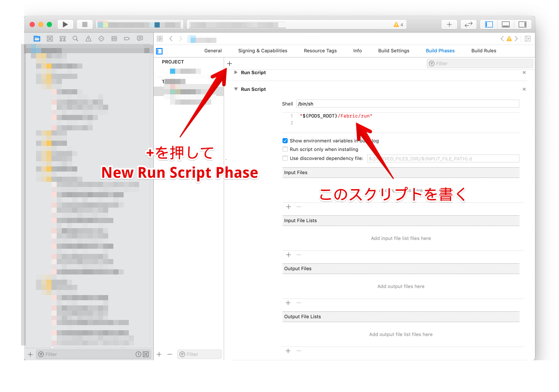Open the Report navigator speech bubble icon
Image resolution: width=559 pixels, height=392 pixels.
(x=140, y=38)
